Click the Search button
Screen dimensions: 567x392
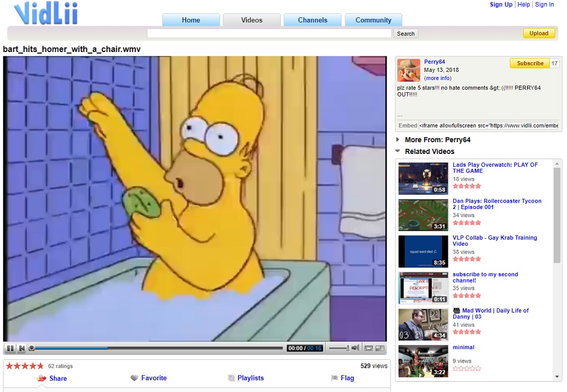(x=406, y=34)
